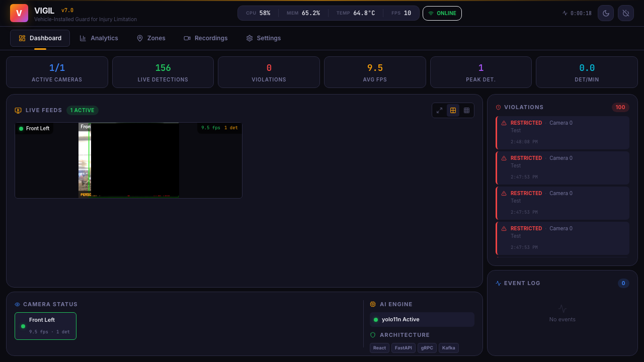Click the Front Left live feed thumbnail

[128, 160]
